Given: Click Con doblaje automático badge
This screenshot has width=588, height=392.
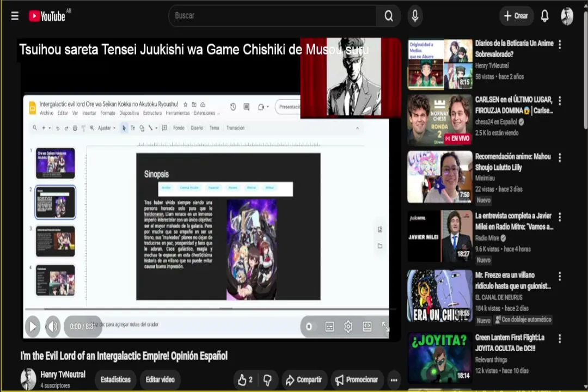Looking at the screenshot, I should pos(523,320).
